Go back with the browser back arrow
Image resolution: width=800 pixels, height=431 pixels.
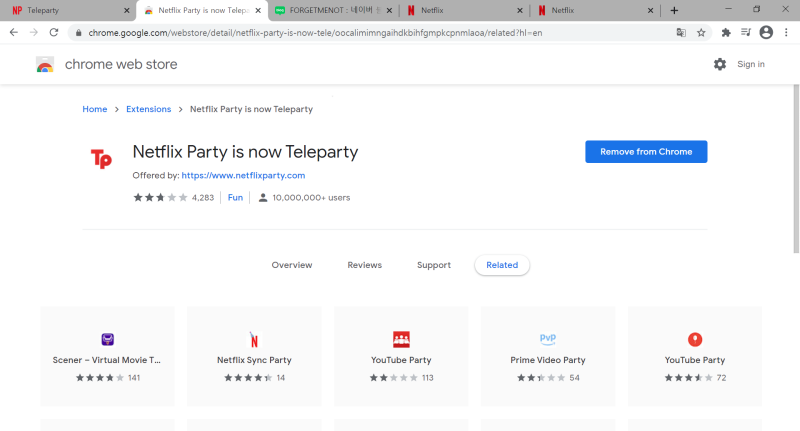(14, 32)
